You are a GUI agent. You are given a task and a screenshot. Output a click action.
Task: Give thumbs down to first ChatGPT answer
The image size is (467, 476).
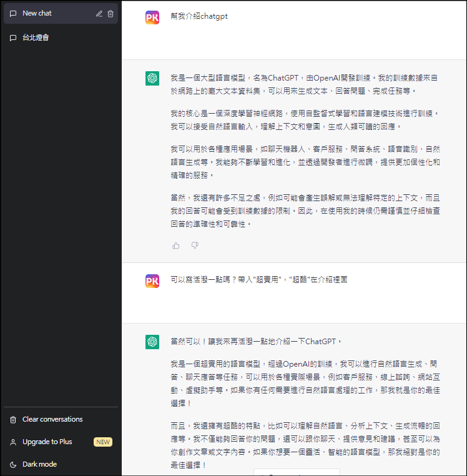pos(195,245)
